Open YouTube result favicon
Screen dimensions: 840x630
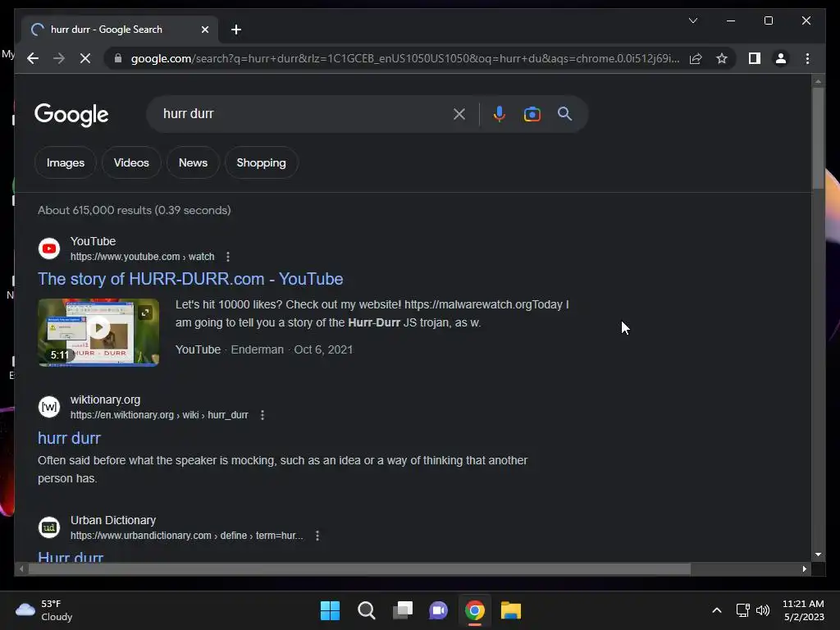[x=49, y=249]
